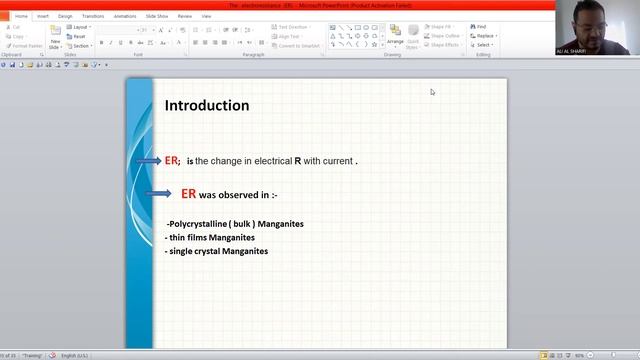Save from the quick access toolbar

(x=12, y=65)
